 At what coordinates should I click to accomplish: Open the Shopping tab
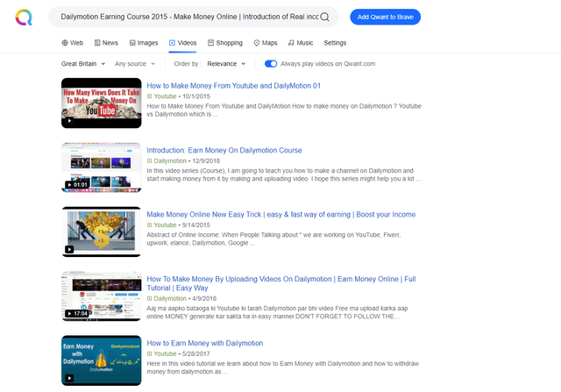tap(225, 43)
